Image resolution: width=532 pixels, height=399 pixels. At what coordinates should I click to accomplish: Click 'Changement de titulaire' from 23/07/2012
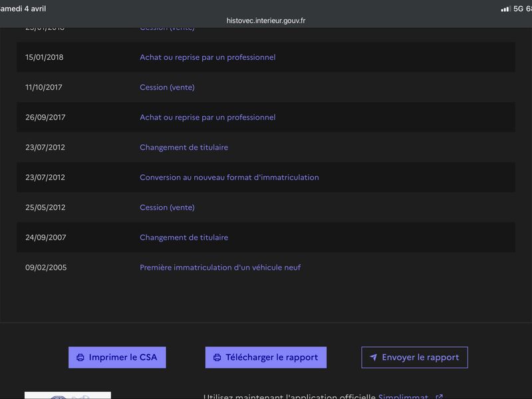click(x=184, y=147)
